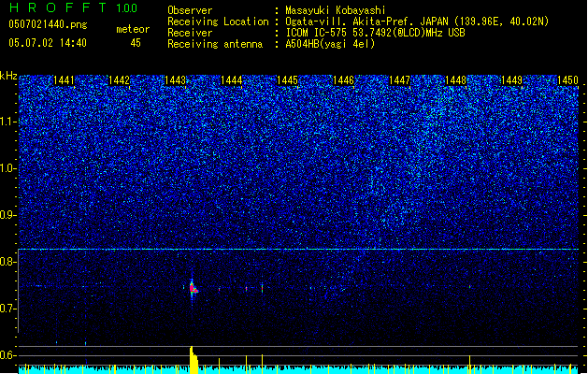Select the file name 0507021440.png

click(48, 24)
